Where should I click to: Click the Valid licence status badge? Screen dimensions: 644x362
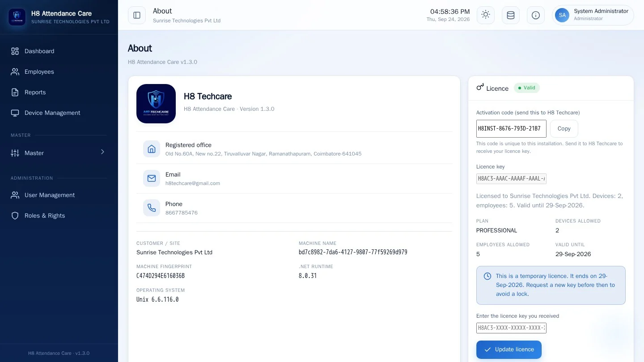(527, 88)
